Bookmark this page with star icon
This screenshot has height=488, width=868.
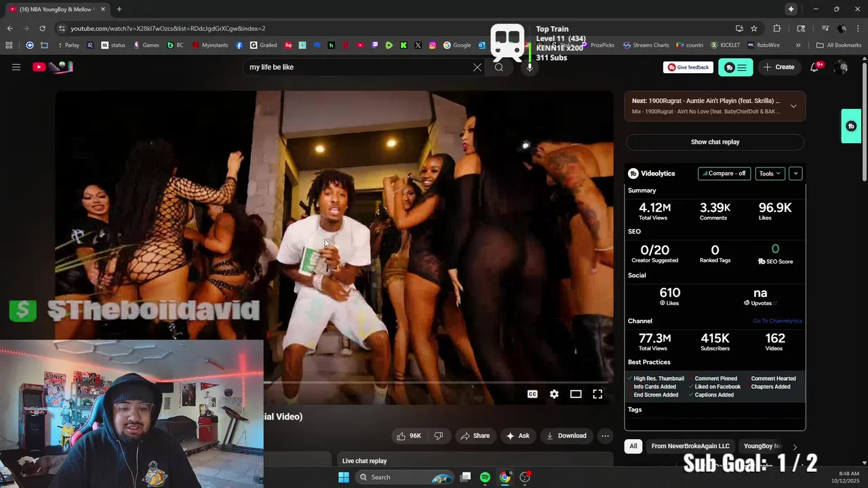[x=754, y=28]
